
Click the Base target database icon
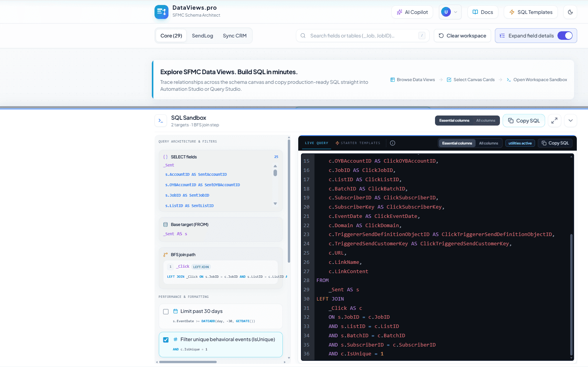(x=165, y=224)
